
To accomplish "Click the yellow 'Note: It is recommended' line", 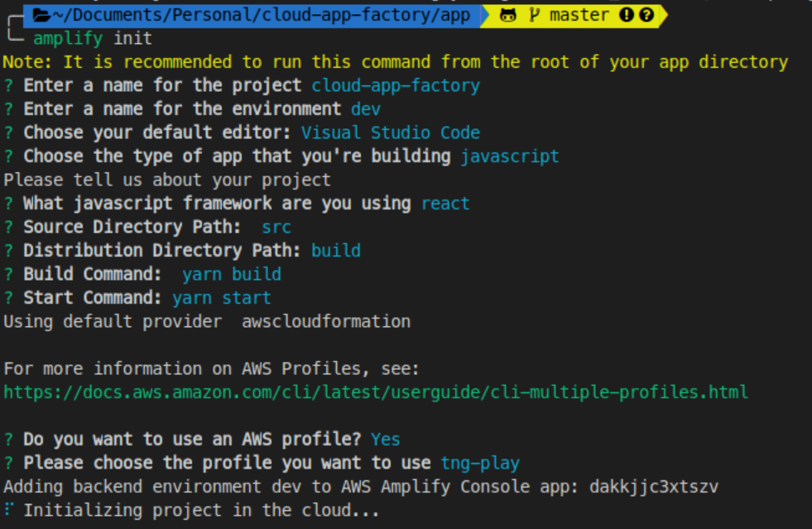I will tap(396, 62).
